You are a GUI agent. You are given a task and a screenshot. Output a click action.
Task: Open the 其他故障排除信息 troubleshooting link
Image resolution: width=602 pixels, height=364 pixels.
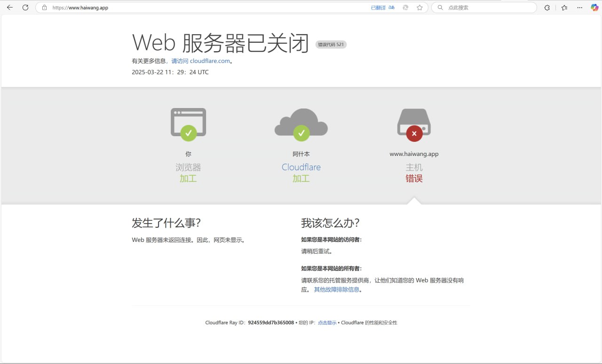[x=336, y=290]
